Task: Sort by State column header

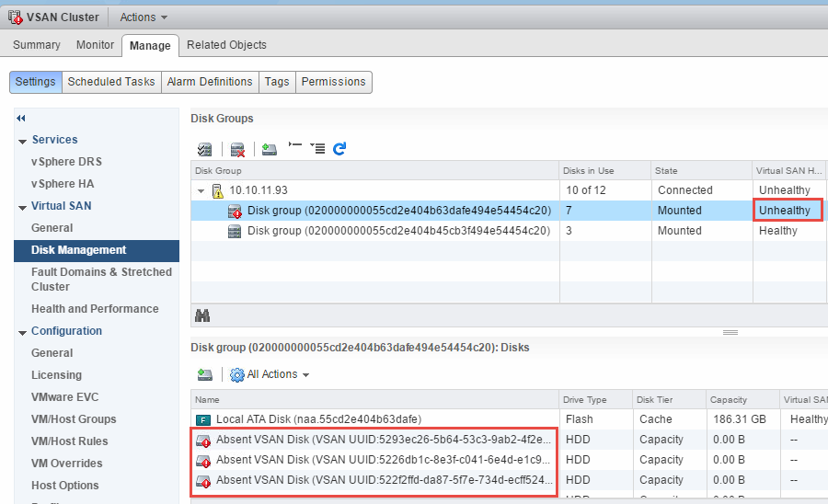Action: pos(702,170)
